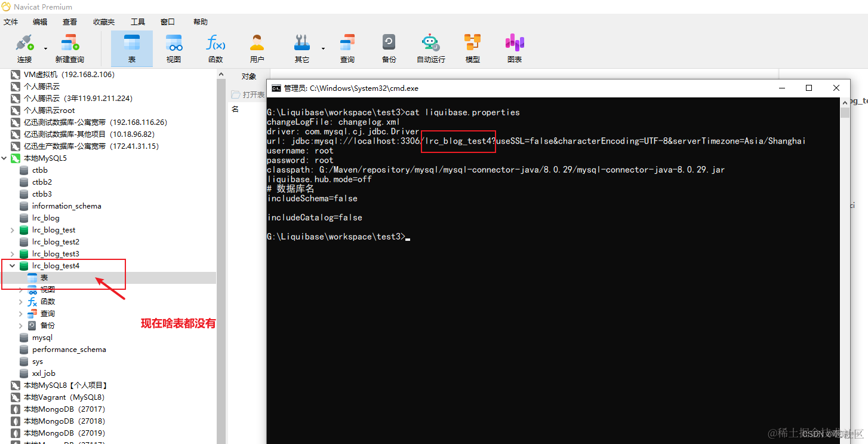Expand the 视图 node under lrc_blog_test4
Viewport: 868px width, 444px height.
21,290
